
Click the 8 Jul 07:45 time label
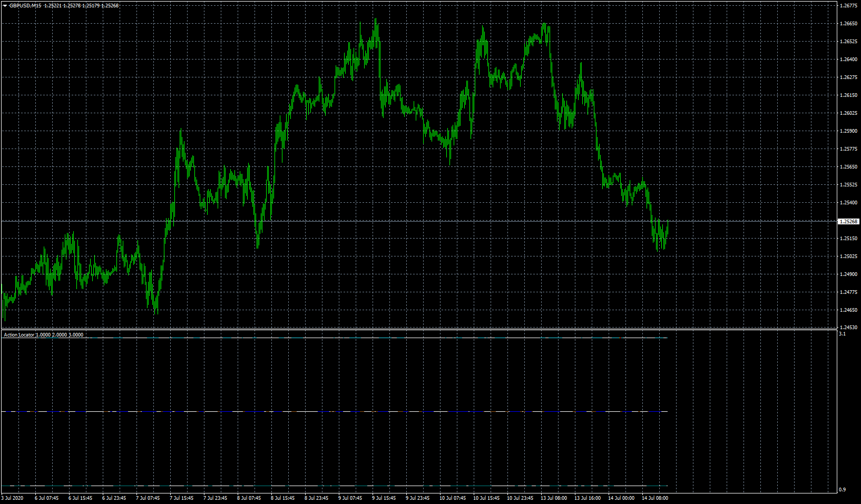(249, 498)
